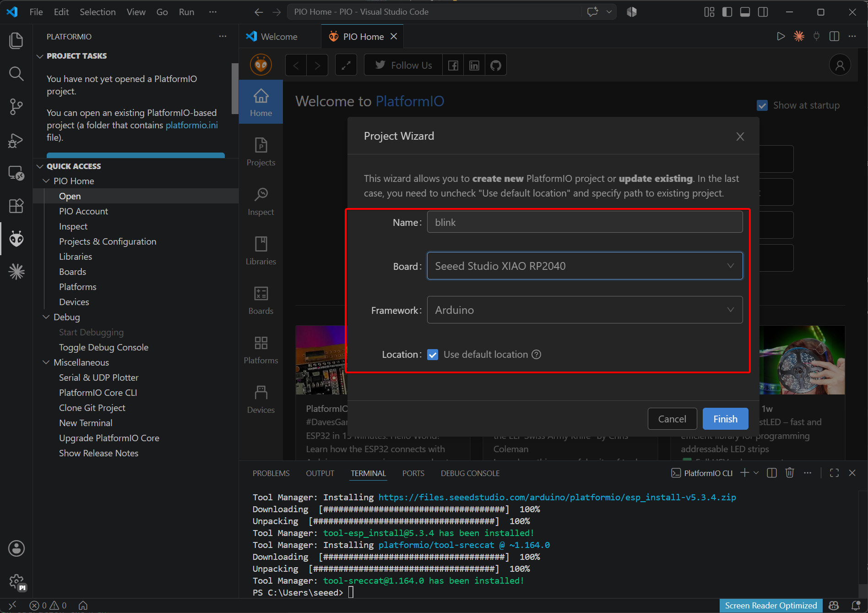Open Remote Explorer view

point(16,173)
